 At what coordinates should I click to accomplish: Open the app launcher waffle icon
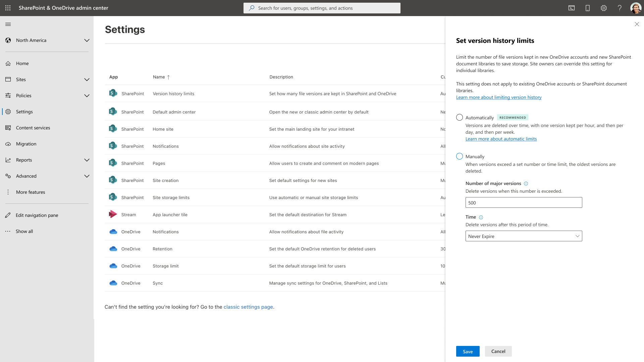point(8,8)
